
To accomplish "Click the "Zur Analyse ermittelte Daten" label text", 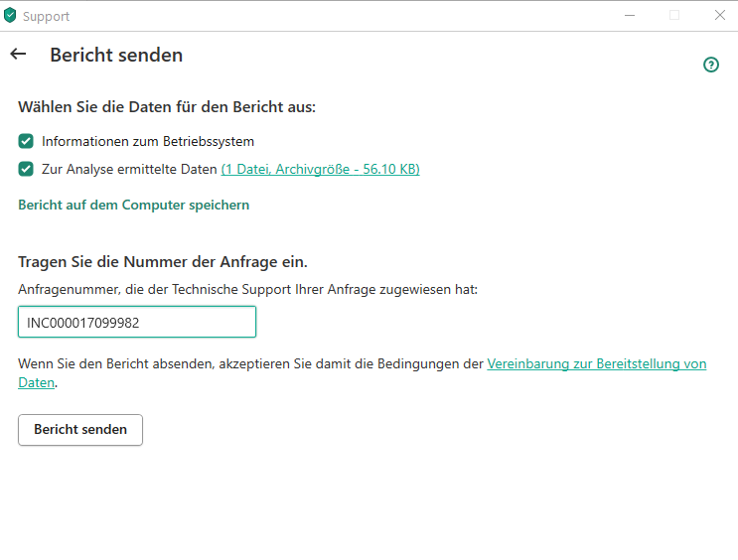I will tap(129, 169).
